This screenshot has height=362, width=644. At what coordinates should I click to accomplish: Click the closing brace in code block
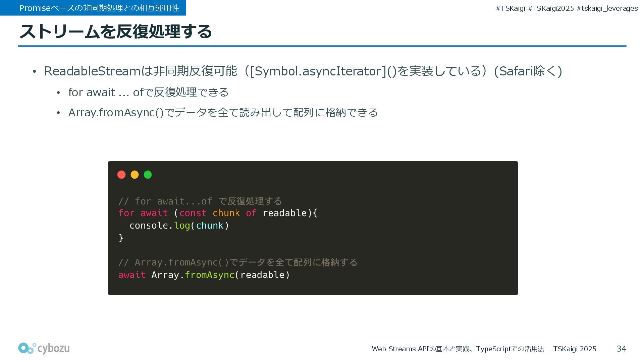click(x=121, y=238)
